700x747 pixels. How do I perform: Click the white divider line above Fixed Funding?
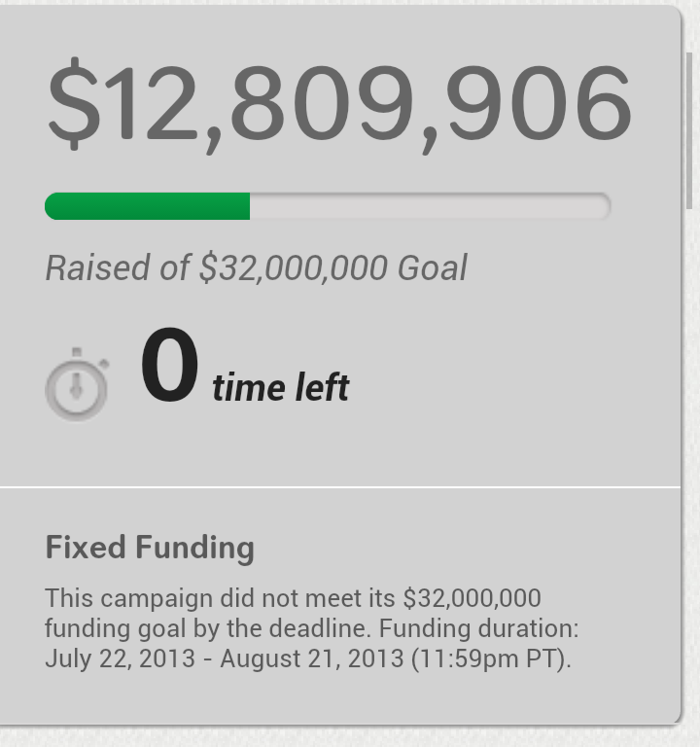tap(340, 487)
